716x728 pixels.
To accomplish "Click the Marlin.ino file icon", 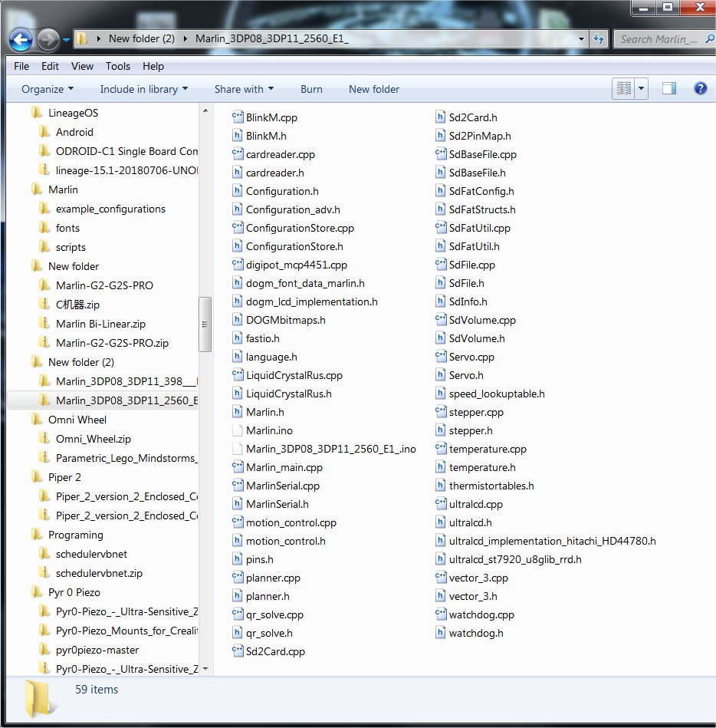I will point(238,430).
